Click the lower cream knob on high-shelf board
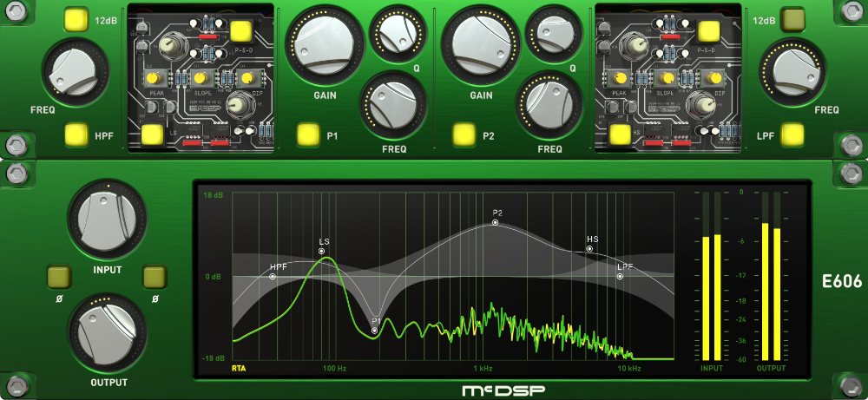Screen dimensions: 868x400 pos(702,105)
